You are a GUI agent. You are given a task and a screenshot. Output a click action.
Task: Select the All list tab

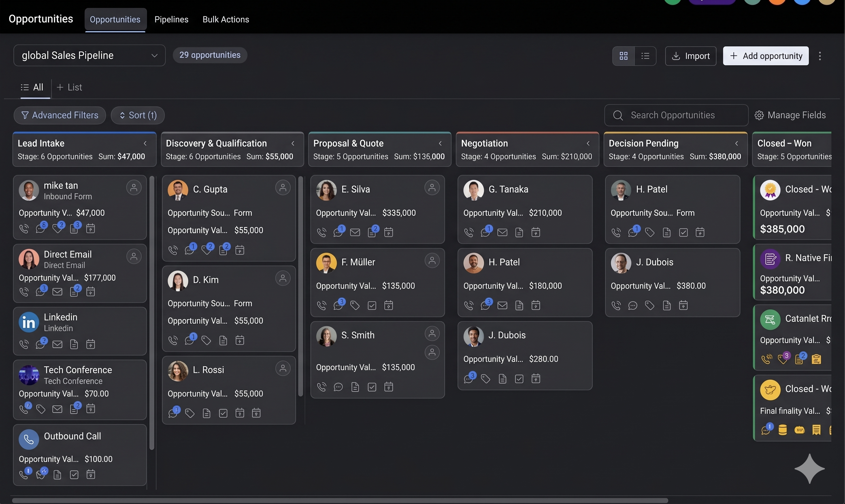pos(32,88)
